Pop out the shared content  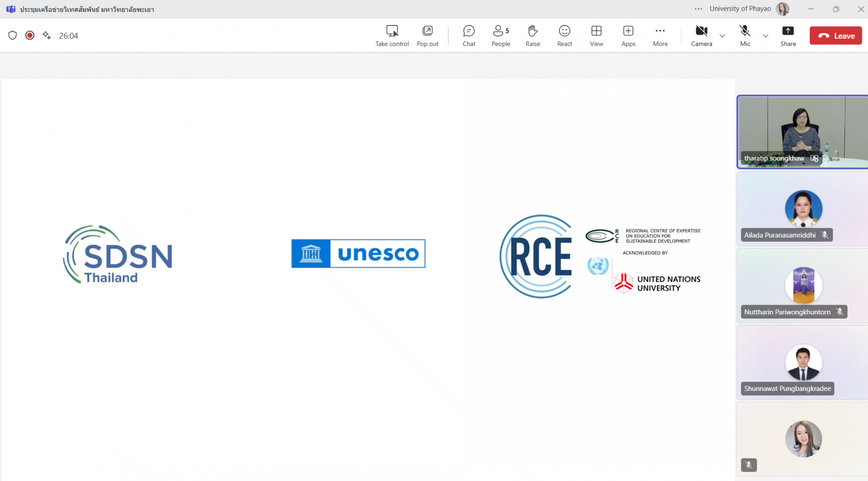pos(427,36)
